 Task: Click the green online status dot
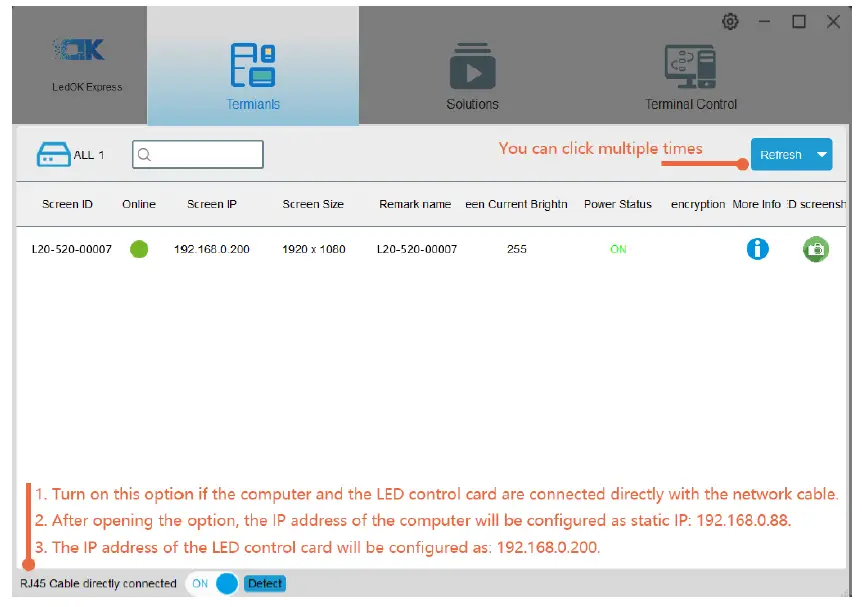pos(139,249)
